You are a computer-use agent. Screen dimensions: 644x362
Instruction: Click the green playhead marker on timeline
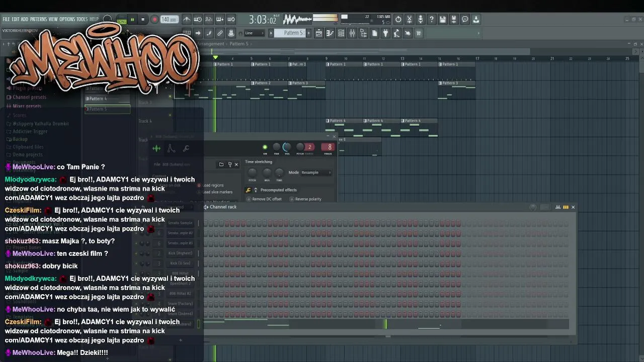tap(215, 57)
